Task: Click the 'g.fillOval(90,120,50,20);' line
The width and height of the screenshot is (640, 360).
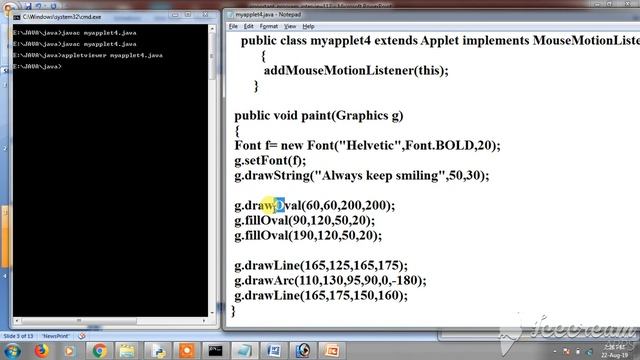Action: (x=304, y=220)
